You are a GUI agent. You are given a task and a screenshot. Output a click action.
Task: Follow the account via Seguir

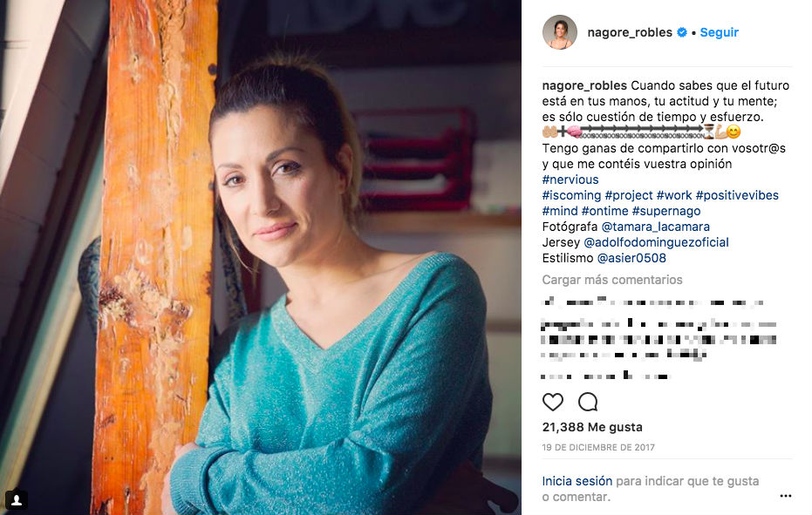[719, 32]
